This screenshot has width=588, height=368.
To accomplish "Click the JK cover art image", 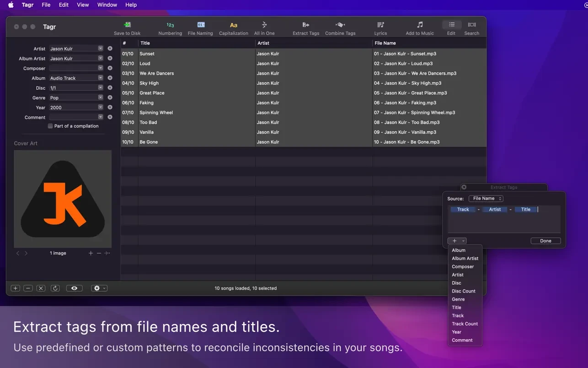I will (63, 199).
